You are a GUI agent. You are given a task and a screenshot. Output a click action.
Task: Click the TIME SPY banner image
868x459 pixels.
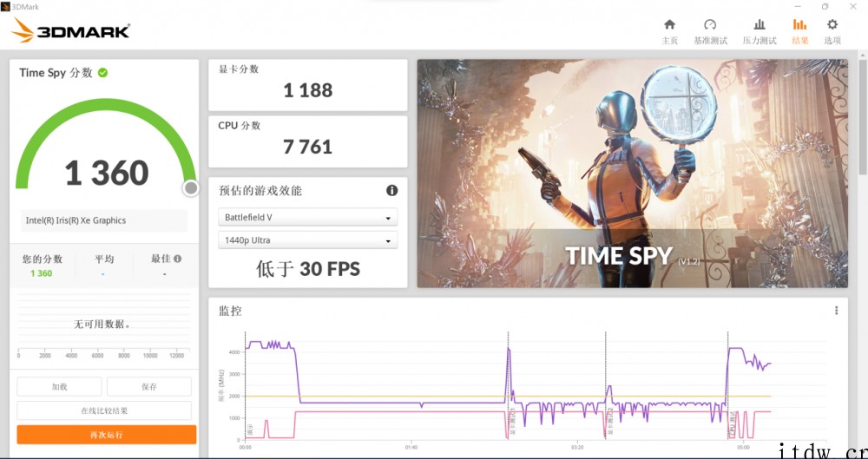[x=632, y=174]
